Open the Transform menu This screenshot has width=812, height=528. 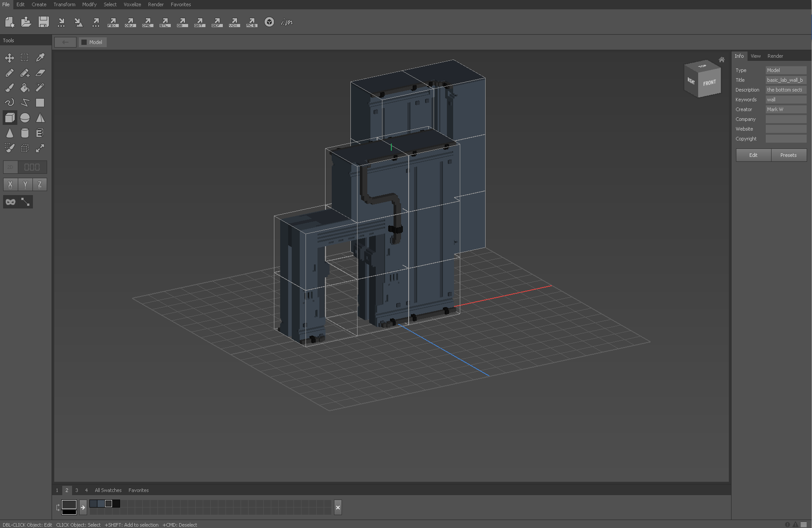[64, 4]
